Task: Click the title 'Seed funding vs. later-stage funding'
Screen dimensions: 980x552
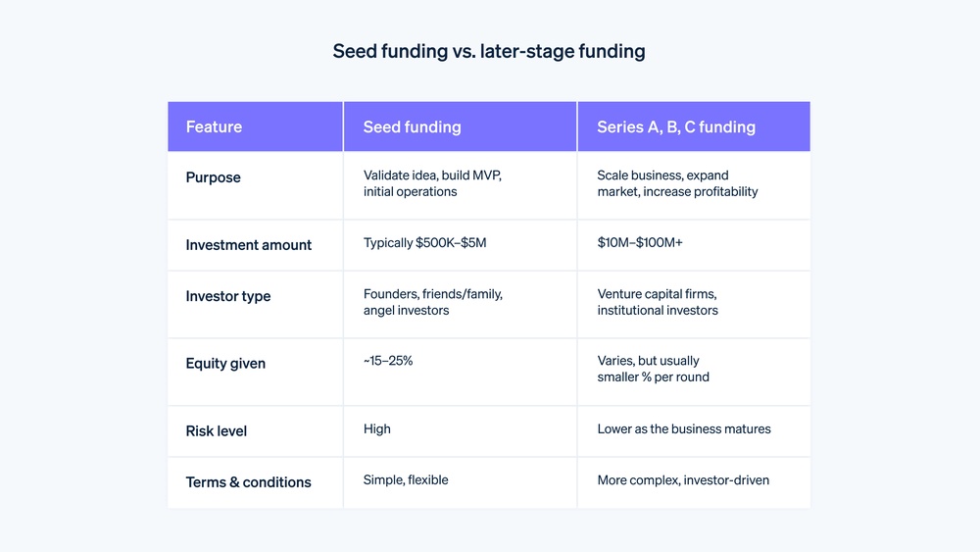Action: click(x=489, y=51)
